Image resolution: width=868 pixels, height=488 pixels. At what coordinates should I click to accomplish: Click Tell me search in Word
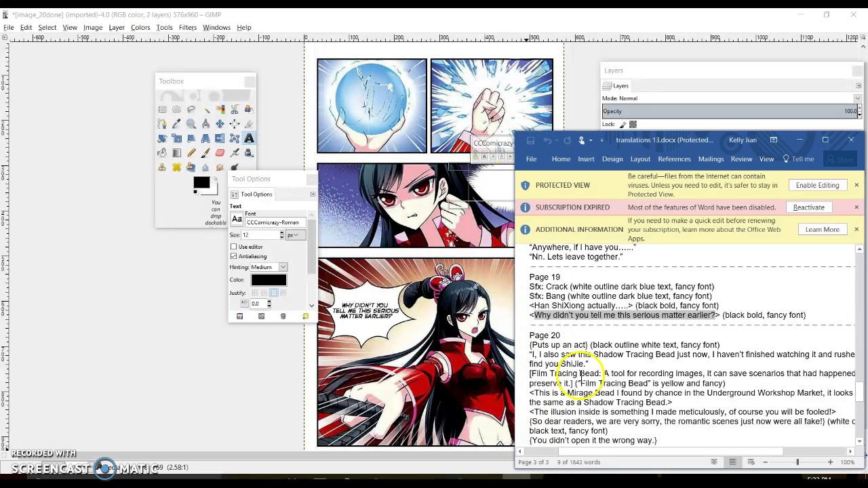tap(798, 159)
